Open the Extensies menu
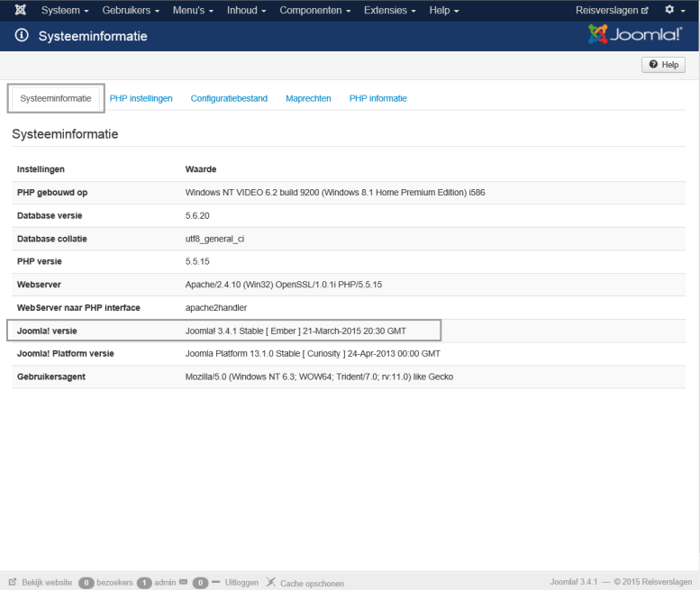 [x=389, y=11]
